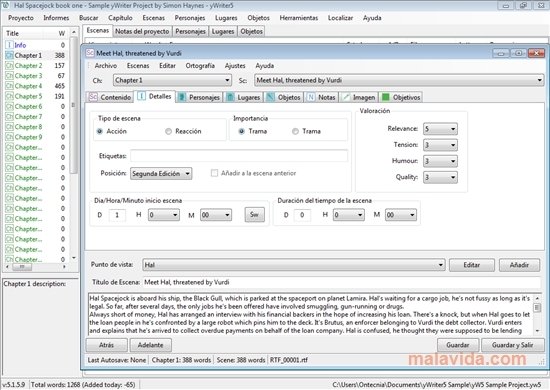Click the Guardar button
Viewport: 550px width, 390px height.
click(x=458, y=345)
